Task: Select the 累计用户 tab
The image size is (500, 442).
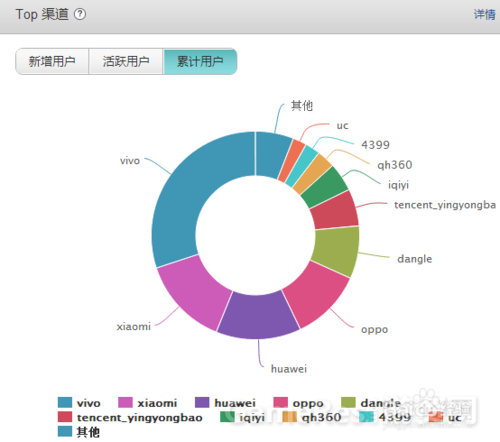Action: (200, 61)
